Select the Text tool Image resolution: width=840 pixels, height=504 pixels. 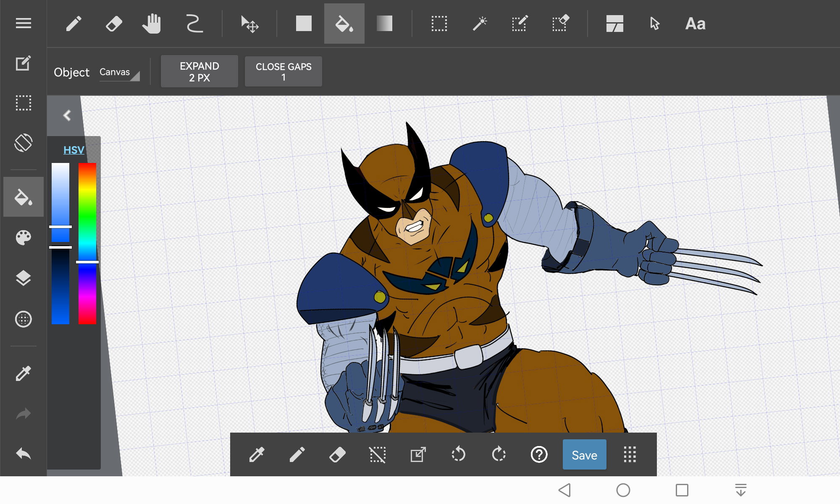point(695,24)
